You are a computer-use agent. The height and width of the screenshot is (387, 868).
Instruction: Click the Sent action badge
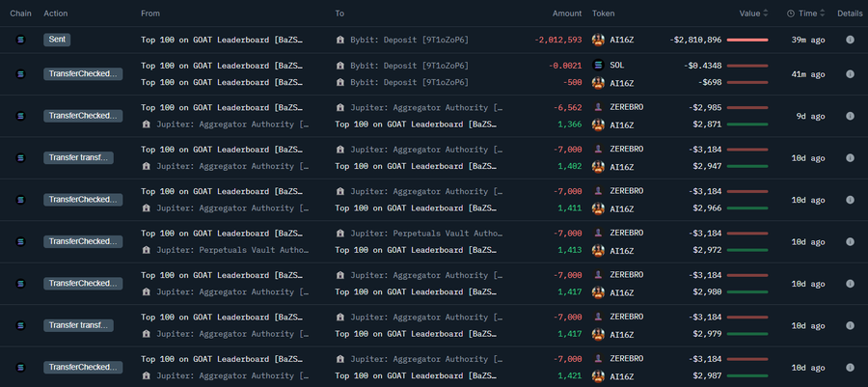(57, 40)
